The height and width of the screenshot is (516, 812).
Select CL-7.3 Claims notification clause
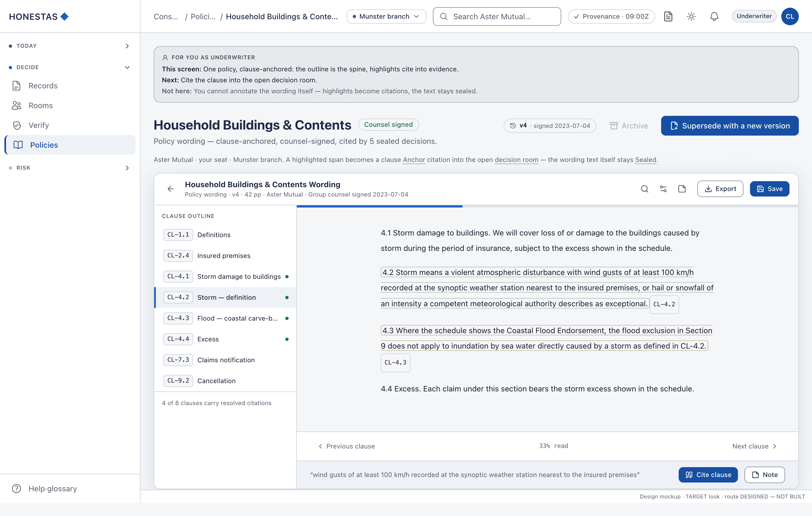pyautogui.click(x=225, y=360)
